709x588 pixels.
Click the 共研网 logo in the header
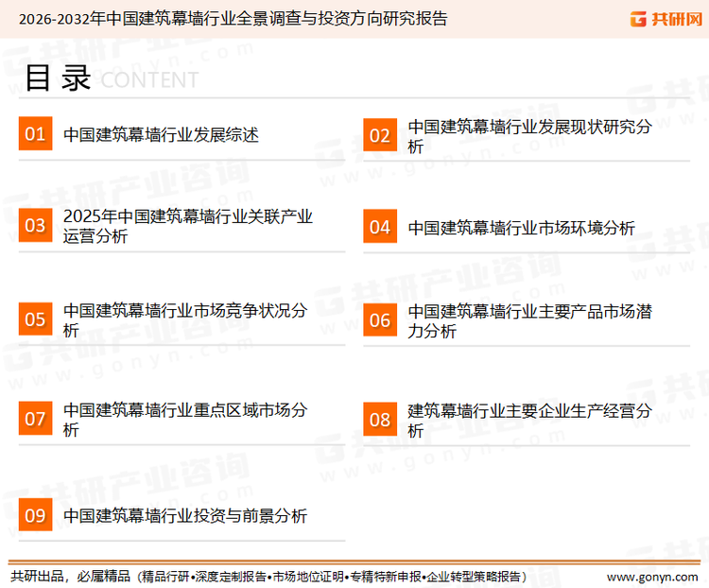pyautogui.click(x=666, y=19)
